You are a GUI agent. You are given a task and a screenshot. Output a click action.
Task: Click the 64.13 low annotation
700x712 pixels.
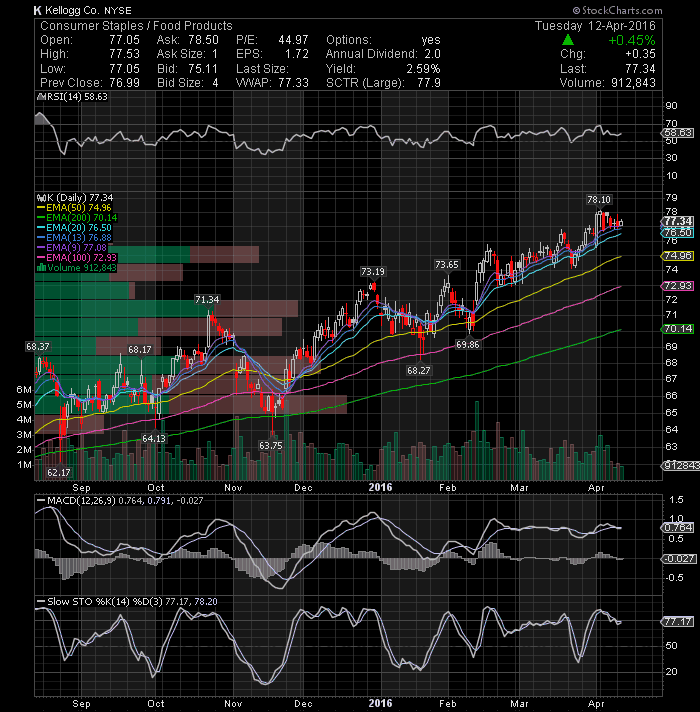click(x=154, y=438)
